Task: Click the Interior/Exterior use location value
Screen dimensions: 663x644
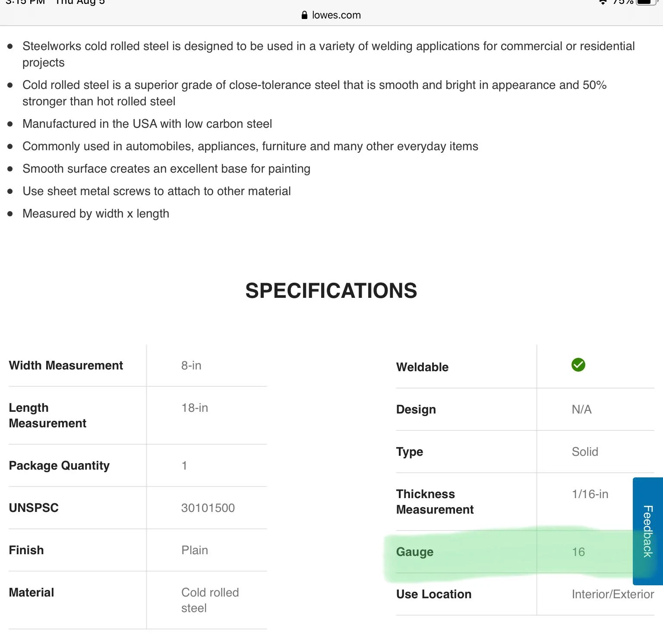Action: point(613,594)
